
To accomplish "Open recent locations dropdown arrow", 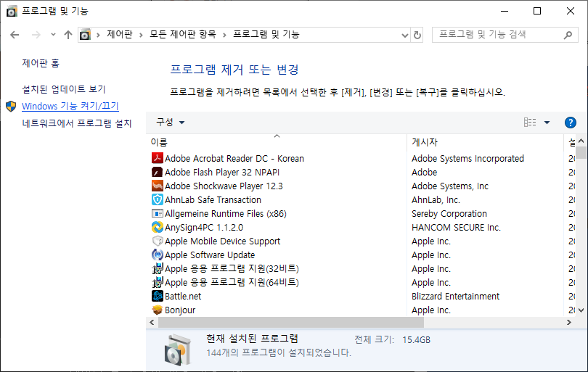I will click(53, 35).
